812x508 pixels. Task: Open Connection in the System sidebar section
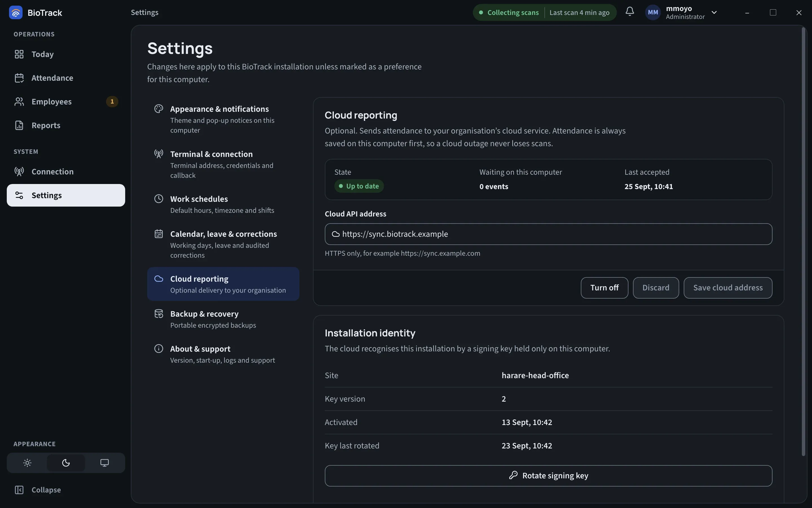[66, 172]
